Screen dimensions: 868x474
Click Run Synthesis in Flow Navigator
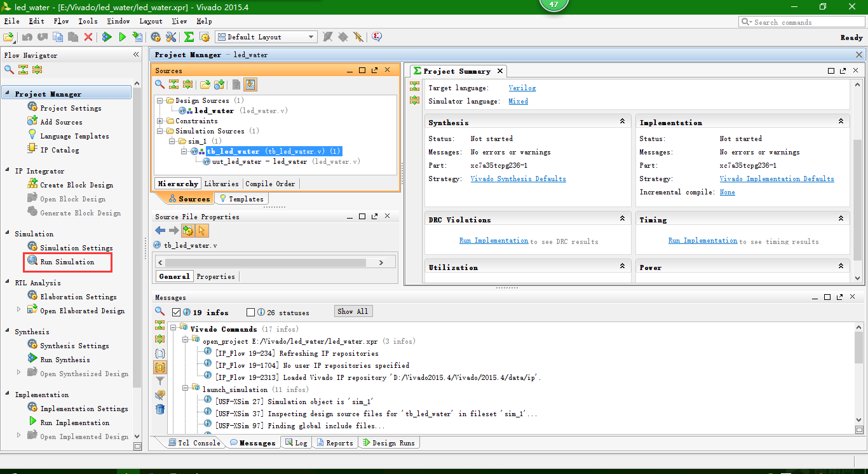65,360
